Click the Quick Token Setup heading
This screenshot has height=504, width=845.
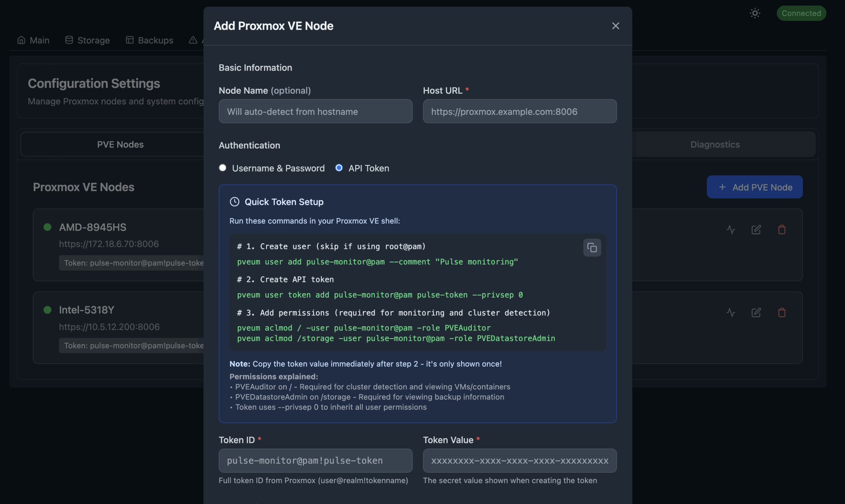(x=284, y=202)
